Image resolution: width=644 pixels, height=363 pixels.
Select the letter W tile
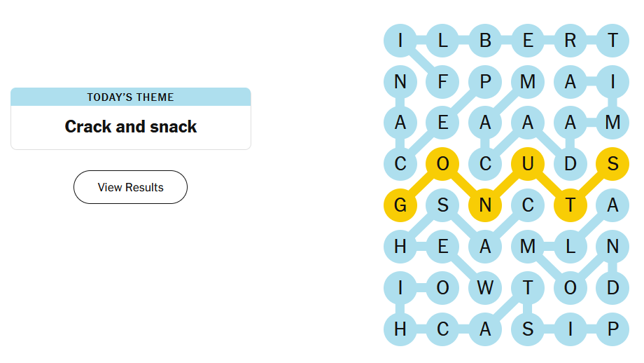(x=485, y=288)
